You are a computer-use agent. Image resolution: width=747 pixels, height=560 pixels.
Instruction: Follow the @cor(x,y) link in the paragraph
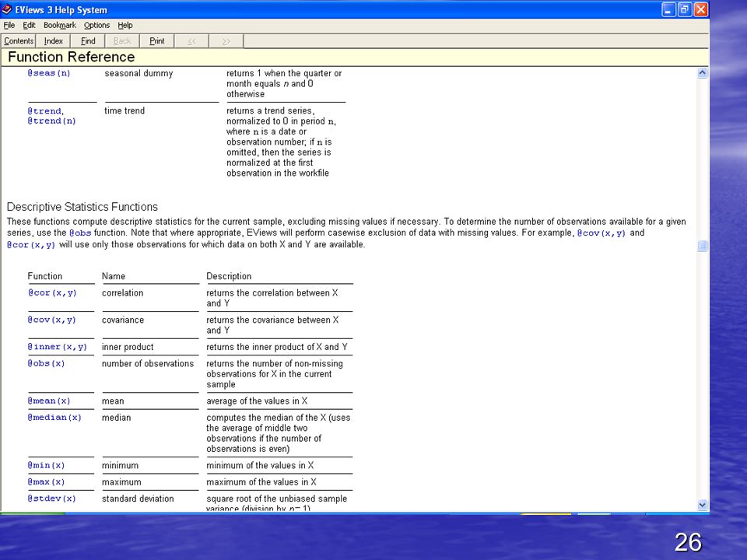tap(31, 245)
